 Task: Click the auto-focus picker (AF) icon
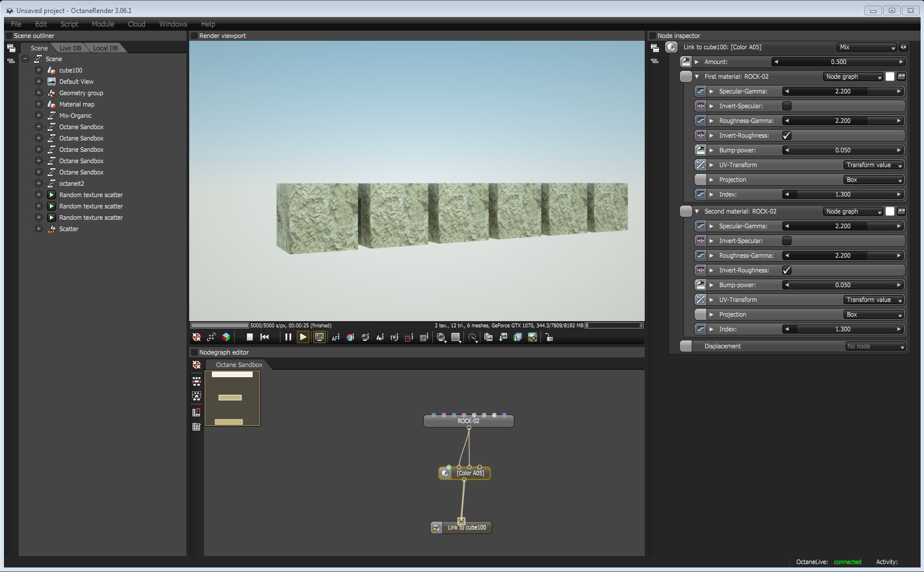coord(335,338)
